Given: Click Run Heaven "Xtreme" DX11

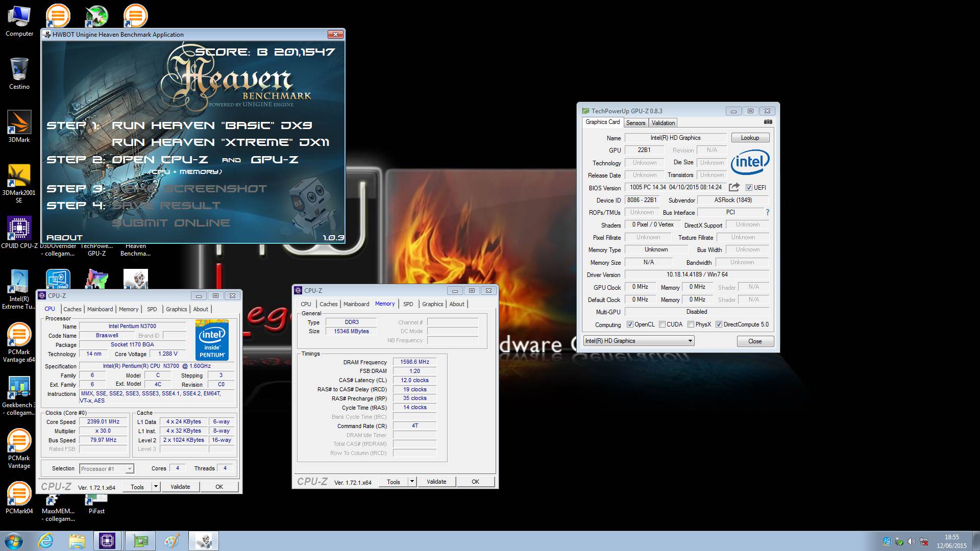Looking at the screenshot, I should point(220,142).
